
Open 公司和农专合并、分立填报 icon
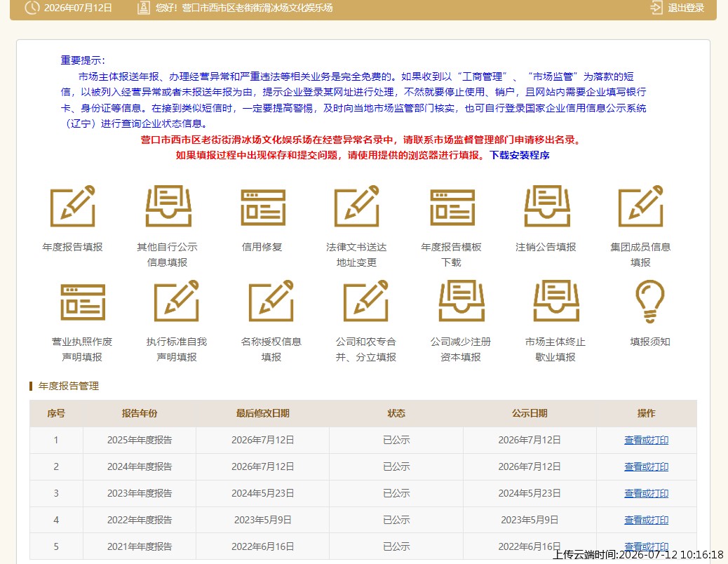pyautogui.click(x=366, y=301)
